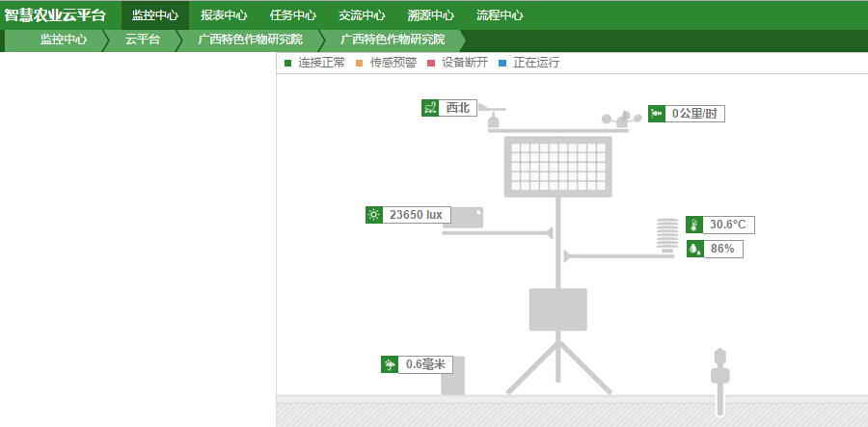The width and height of the screenshot is (868, 427).
Task: Click the wind speed icon beside 0公里/时
Action: (657, 114)
